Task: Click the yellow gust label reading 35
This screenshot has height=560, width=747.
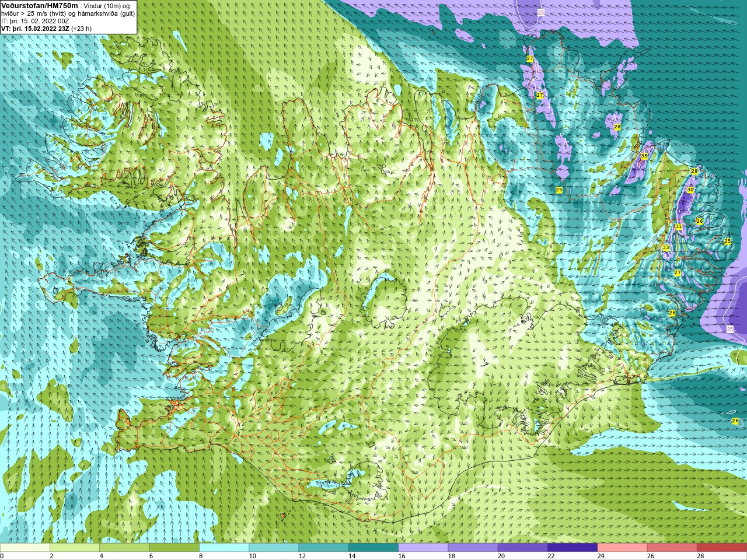Action: click(644, 156)
